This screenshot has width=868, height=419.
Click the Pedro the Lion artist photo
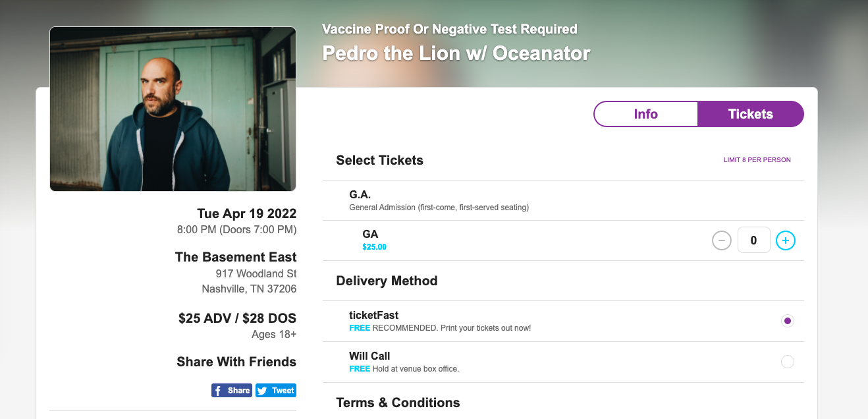[x=173, y=109]
